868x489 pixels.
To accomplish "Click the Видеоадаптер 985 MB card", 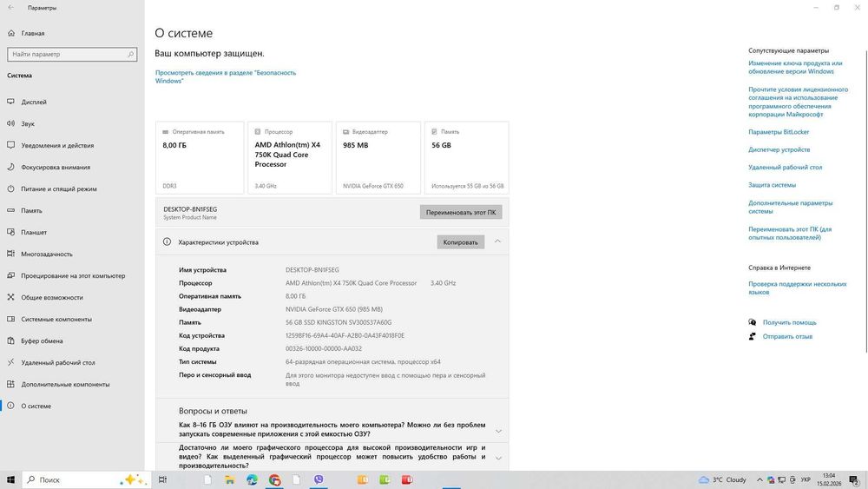I will pyautogui.click(x=378, y=158).
